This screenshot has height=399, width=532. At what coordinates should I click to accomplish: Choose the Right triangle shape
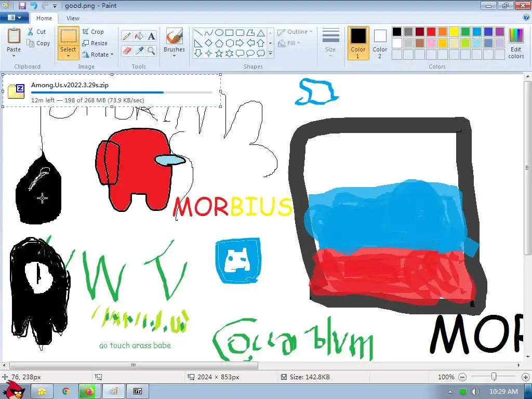[198, 43]
